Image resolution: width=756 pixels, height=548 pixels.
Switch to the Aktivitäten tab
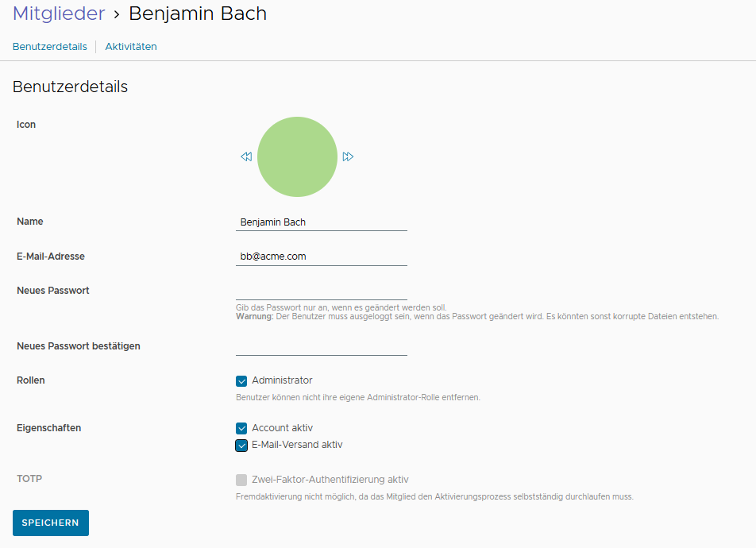[x=131, y=47]
